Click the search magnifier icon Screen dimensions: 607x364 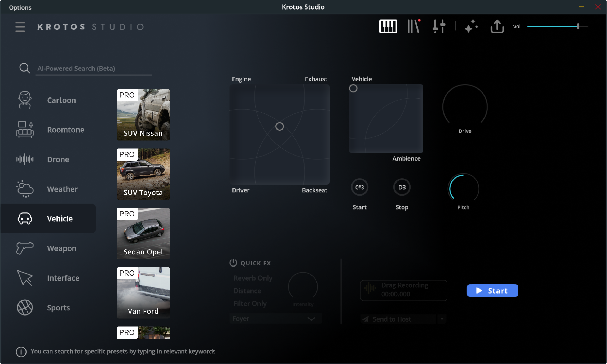coord(24,68)
